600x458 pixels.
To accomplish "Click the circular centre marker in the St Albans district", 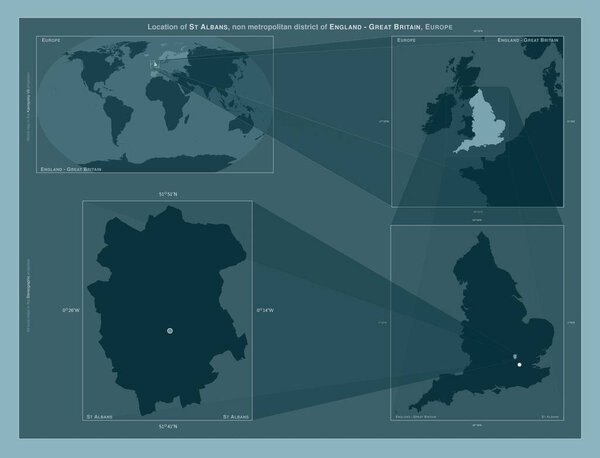I will point(170,331).
